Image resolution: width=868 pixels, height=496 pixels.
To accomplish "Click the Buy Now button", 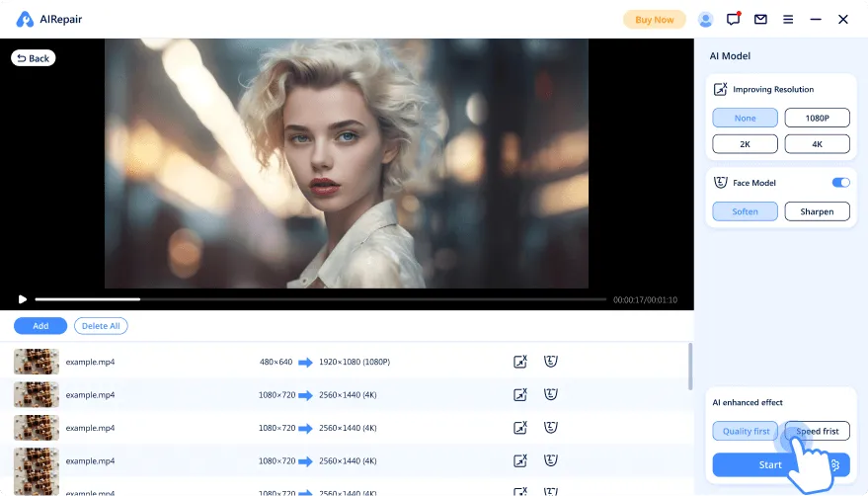I will click(x=655, y=20).
